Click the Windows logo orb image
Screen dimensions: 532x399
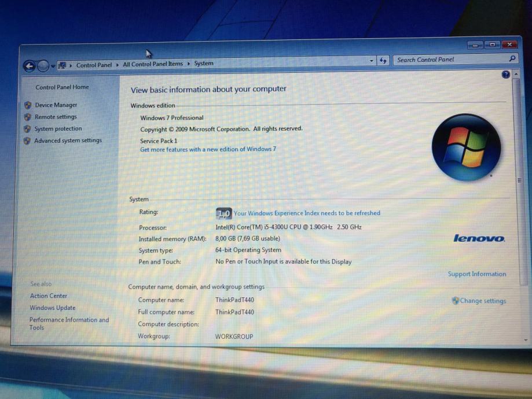tap(466, 147)
